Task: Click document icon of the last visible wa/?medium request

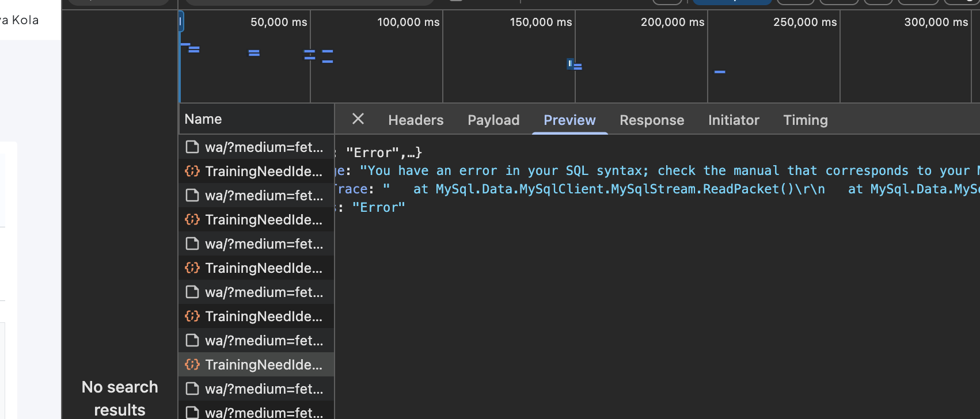Action: click(x=192, y=412)
